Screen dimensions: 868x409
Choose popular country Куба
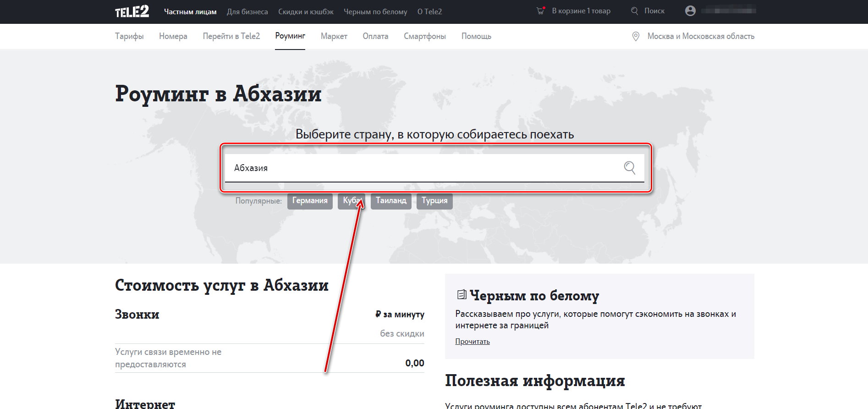pyautogui.click(x=352, y=201)
